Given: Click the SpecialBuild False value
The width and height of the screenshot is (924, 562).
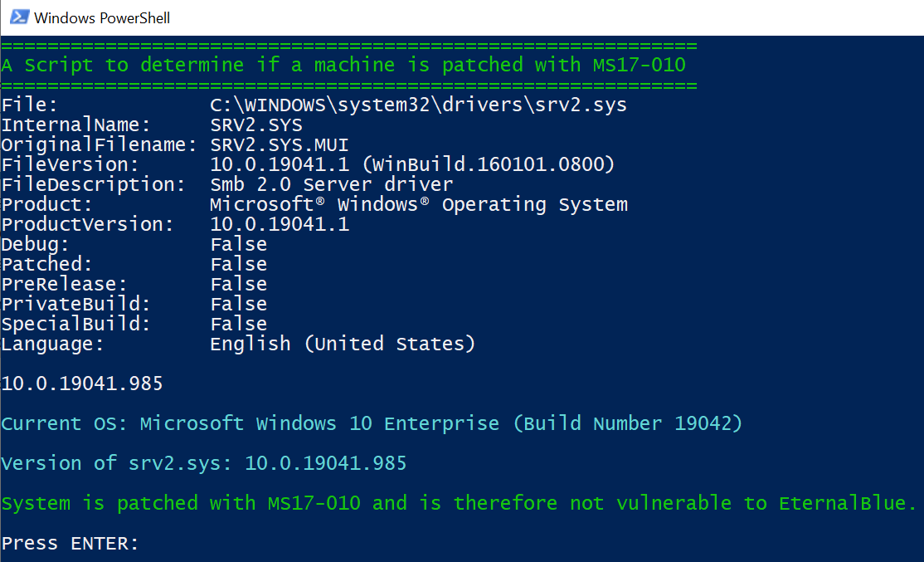Looking at the screenshot, I should click(239, 325).
